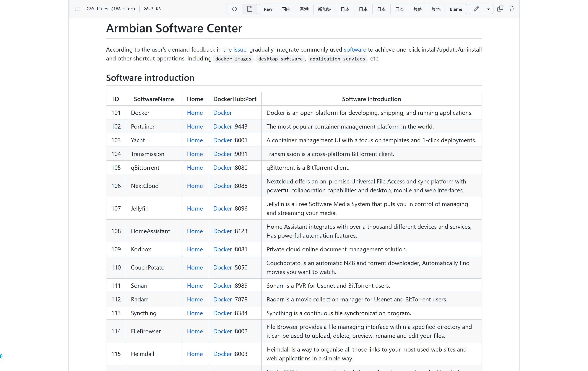Open Home link for Heimdall
The height and width of the screenshot is (371, 588).
[195, 354]
